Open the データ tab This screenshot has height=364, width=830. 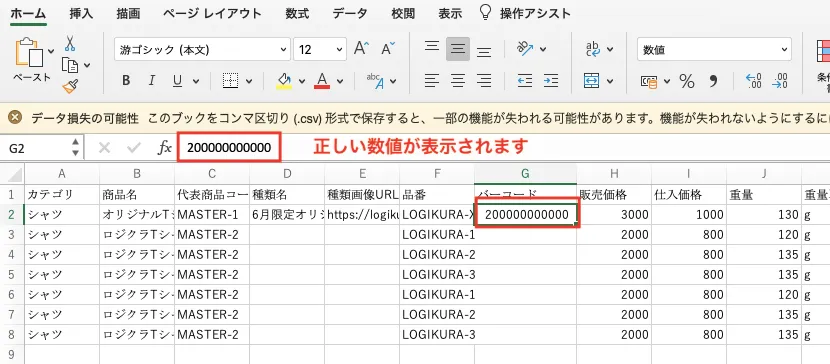click(350, 13)
